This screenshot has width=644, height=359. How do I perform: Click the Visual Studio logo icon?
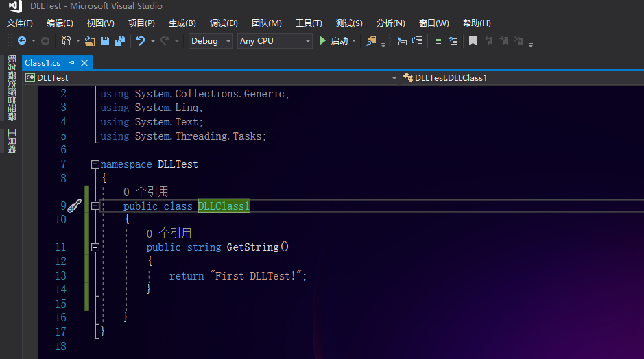(15, 6)
